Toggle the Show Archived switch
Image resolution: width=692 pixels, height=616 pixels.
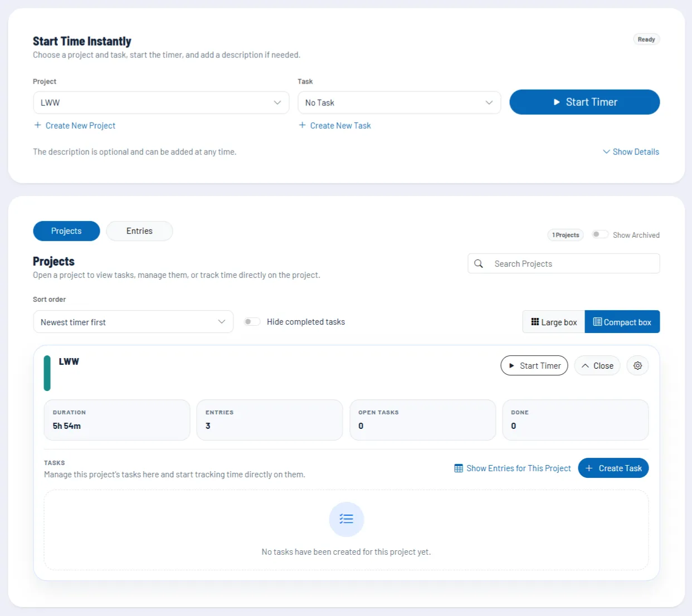point(600,234)
